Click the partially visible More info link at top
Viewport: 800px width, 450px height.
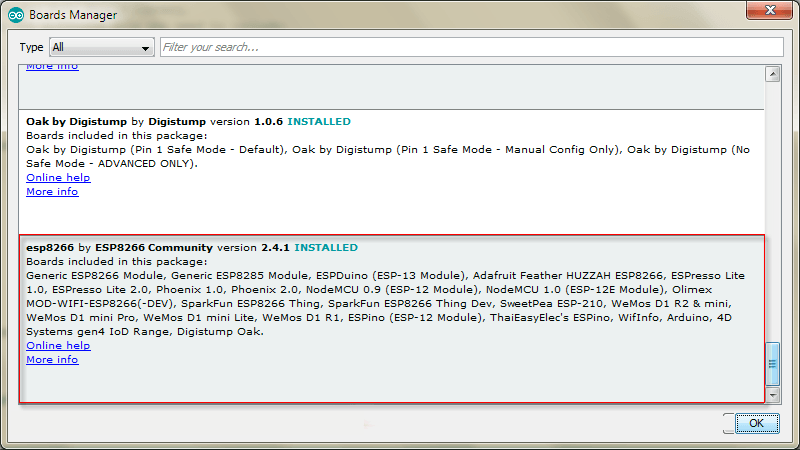click(x=52, y=67)
